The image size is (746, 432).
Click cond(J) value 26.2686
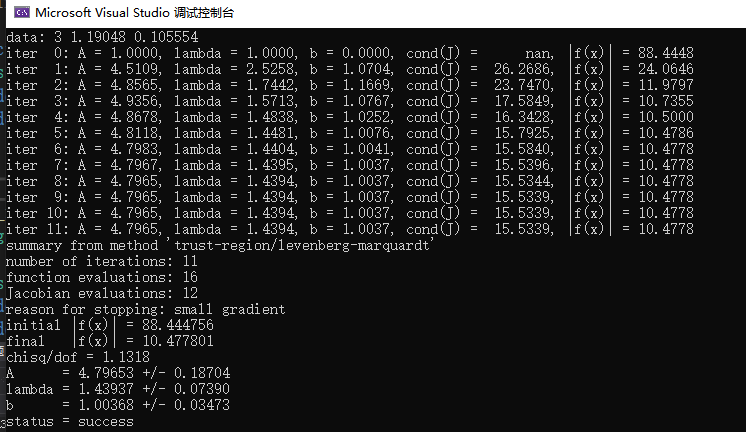[x=524, y=69]
